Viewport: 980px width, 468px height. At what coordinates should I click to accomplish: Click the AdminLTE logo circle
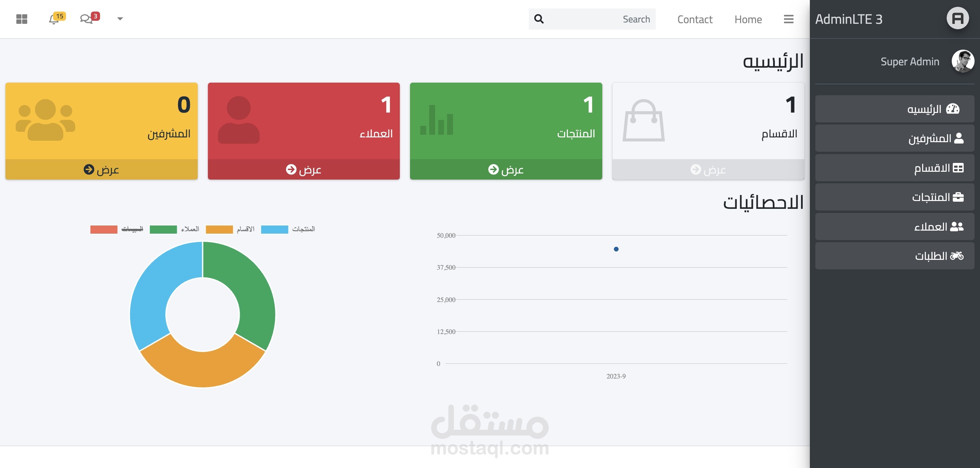(x=957, y=18)
